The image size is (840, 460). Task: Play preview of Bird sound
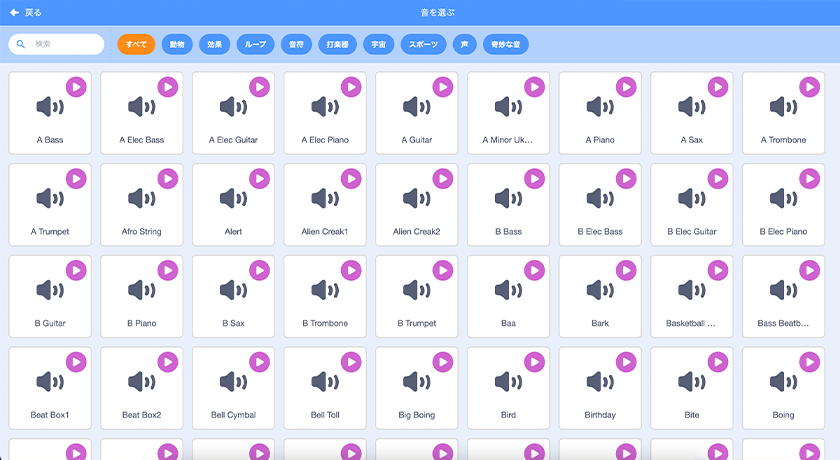coord(534,362)
